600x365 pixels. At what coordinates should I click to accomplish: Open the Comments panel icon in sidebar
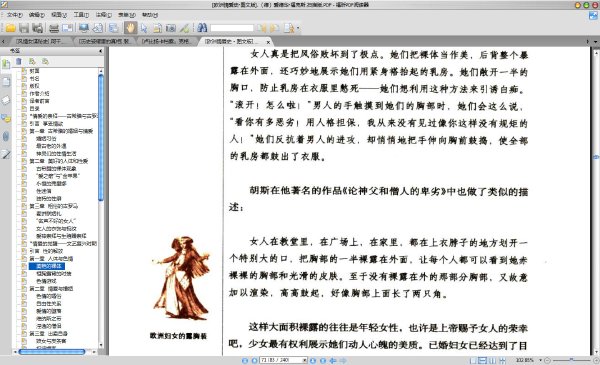pyautogui.click(x=6, y=118)
